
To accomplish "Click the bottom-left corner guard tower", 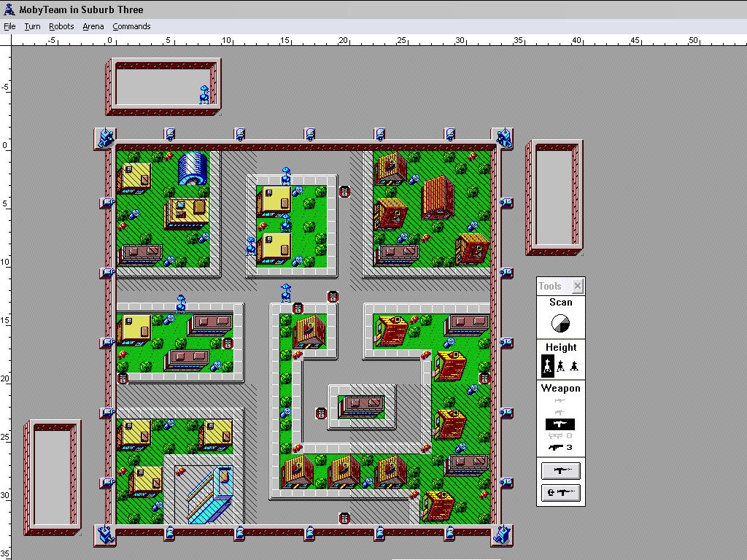I will pyautogui.click(x=105, y=535).
